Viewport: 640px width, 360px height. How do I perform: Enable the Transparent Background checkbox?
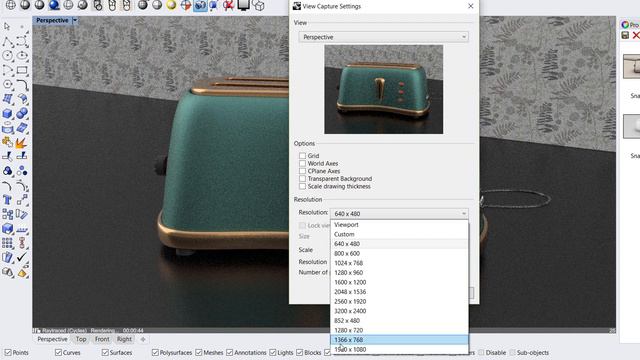[x=302, y=178]
